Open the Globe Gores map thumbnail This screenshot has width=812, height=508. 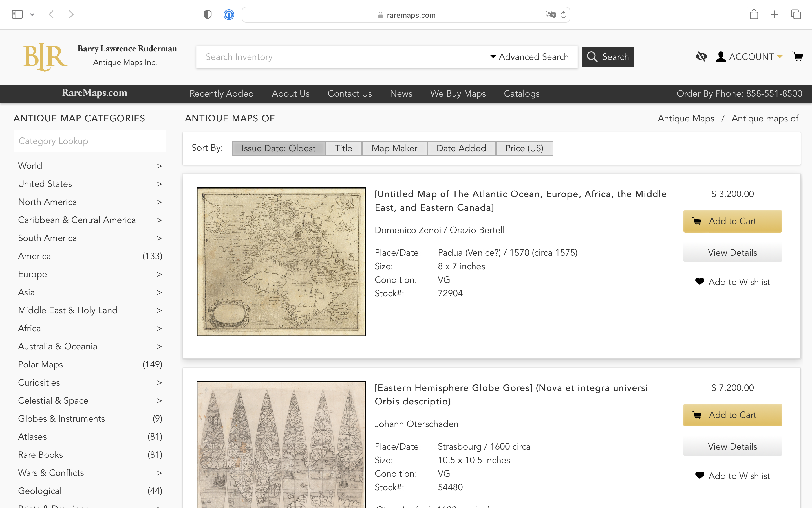click(281, 444)
